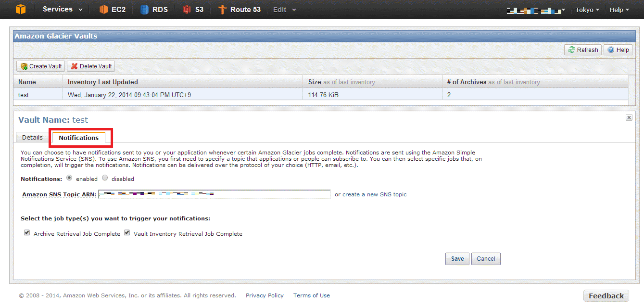This screenshot has height=307, width=644.
Task: Expand the Services dropdown menu
Action: click(63, 9)
